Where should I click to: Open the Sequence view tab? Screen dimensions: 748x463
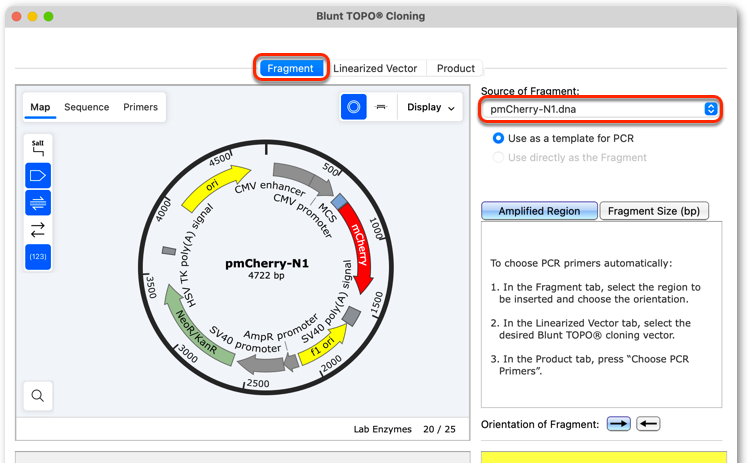click(87, 107)
